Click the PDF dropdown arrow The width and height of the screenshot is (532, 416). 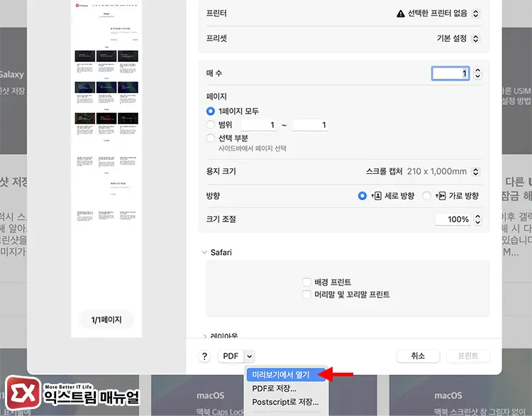[250, 356]
